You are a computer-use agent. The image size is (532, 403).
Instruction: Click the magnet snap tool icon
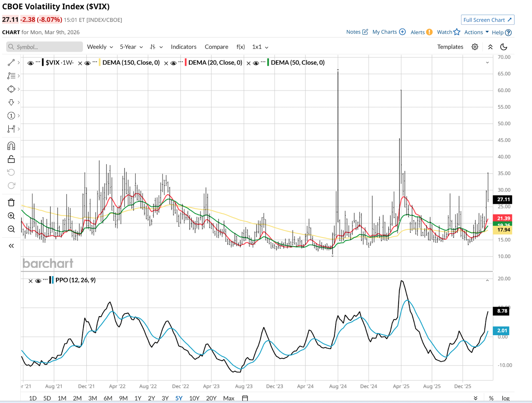[x=11, y=146]
